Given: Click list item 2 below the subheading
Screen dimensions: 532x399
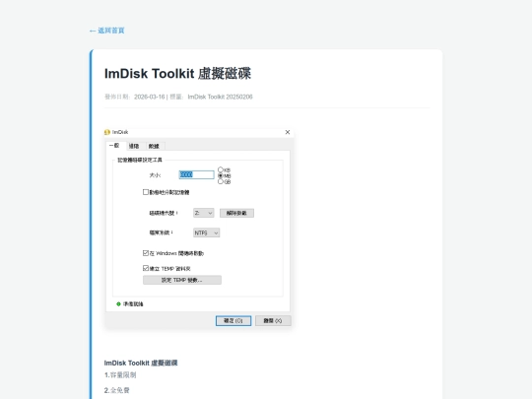Looking at the screenshot, I should [x=117, y=390].
